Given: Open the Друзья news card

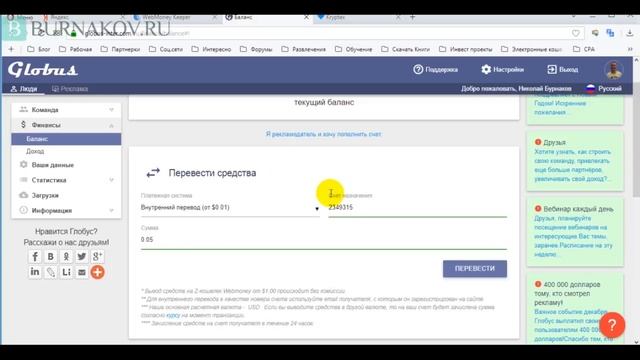Looking at the screenshot, I should (575, 161).
